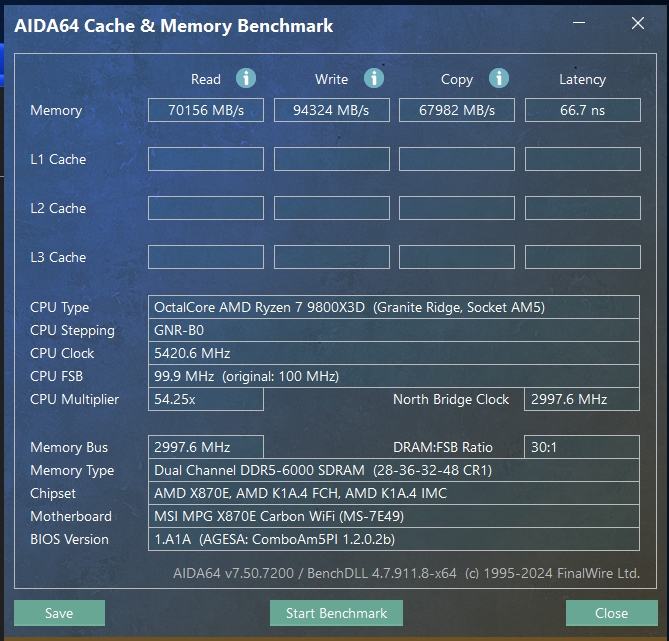Click the Chipset value "AMD X870E, AMD K1A.4 FCH"

(393, 493)
